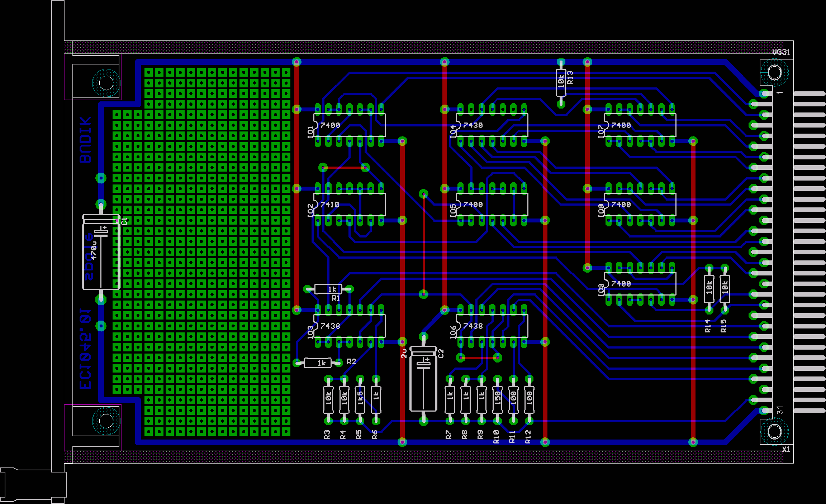
Task: Select the 470u capacitor C1
Action: [101, 252]
